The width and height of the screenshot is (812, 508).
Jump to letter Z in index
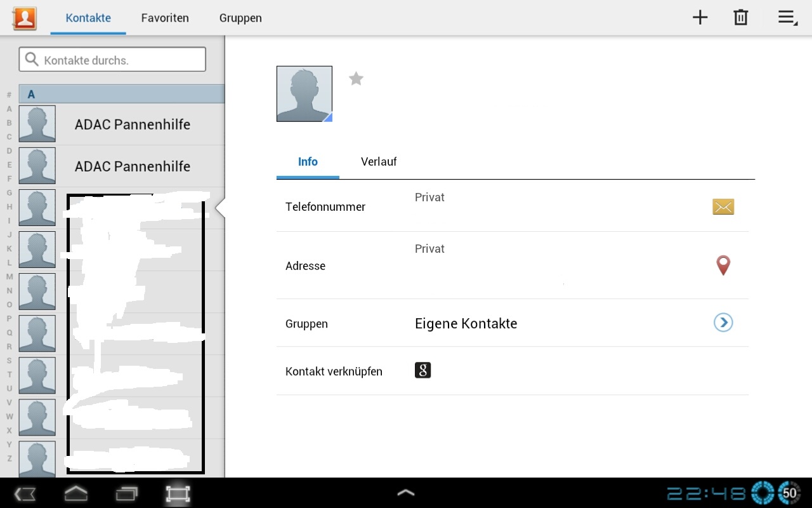coord(9,458)
